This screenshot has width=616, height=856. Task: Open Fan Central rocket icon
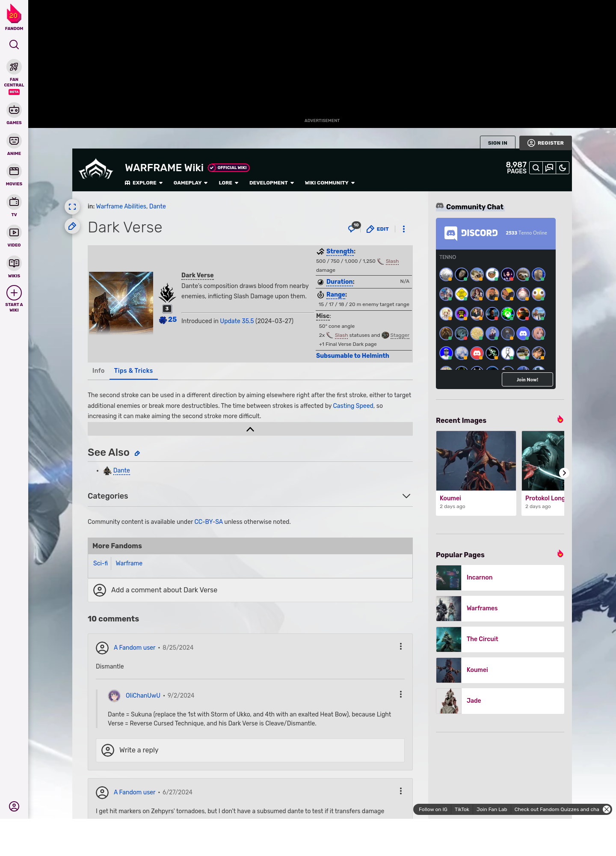point(14,67)
